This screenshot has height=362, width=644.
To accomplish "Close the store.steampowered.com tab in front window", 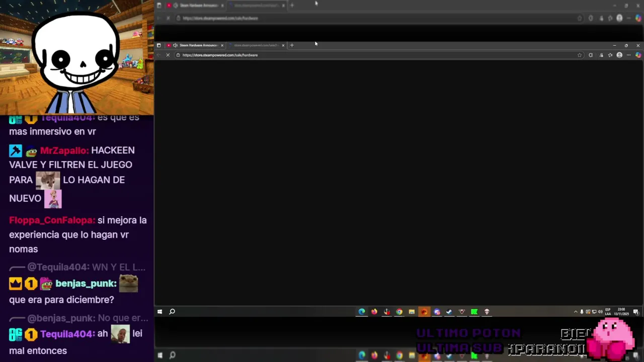I will tap(283, 45).
